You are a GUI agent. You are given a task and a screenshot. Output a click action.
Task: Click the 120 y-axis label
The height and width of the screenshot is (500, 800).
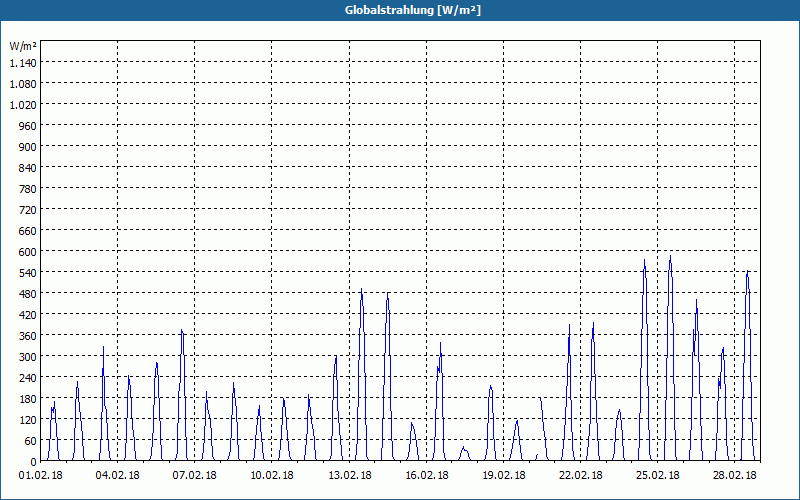(x=28, y=419)
